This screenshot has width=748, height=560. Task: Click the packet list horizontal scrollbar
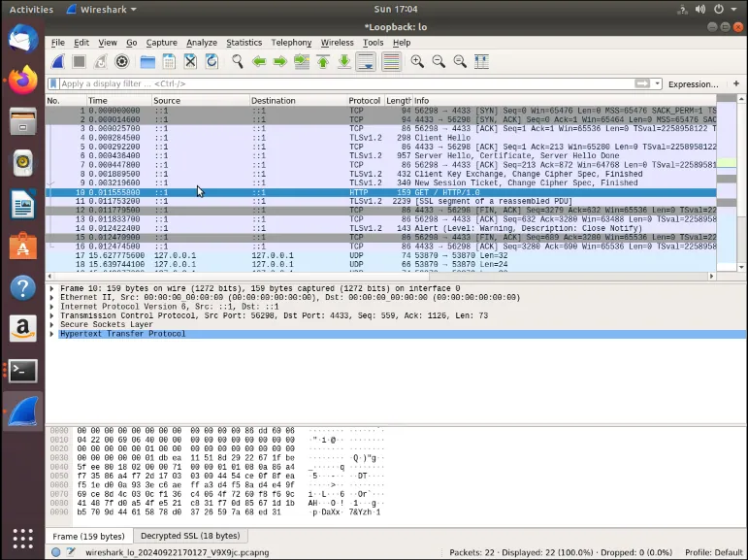click(x=380, y=276)
